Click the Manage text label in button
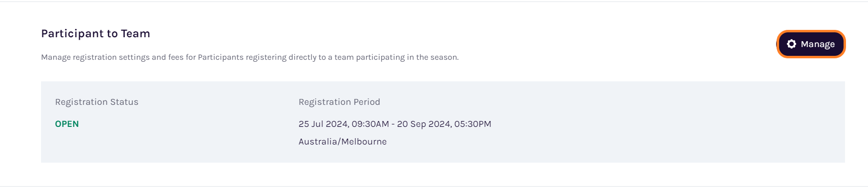The width and height of the screenshot is (868, 194). pyautogui.click(x=818, y=44)
